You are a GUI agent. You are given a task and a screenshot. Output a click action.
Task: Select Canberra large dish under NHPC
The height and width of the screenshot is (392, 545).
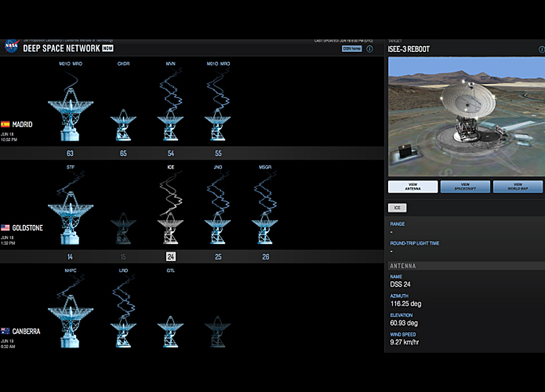70,322
